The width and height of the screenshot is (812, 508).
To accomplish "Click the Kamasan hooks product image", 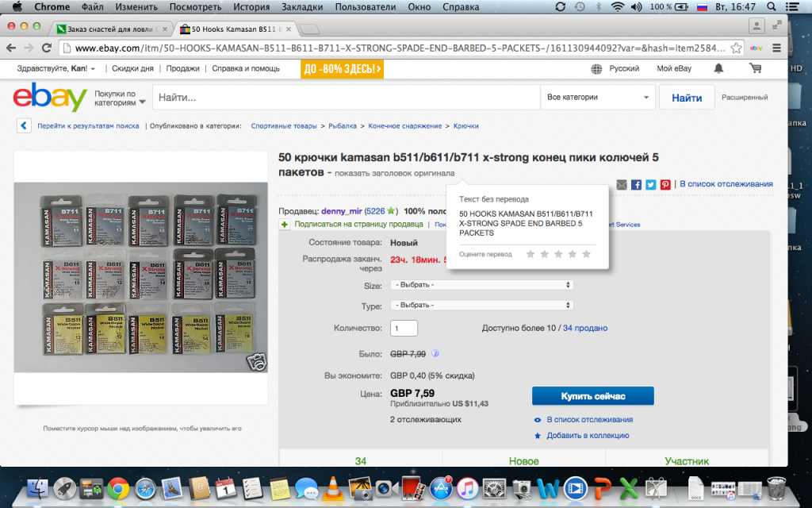I will (141, 277).
